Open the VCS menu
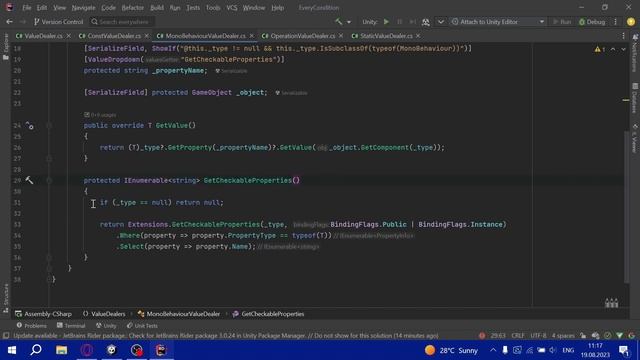Screen dimensions: 640x360 coord(232,8)
